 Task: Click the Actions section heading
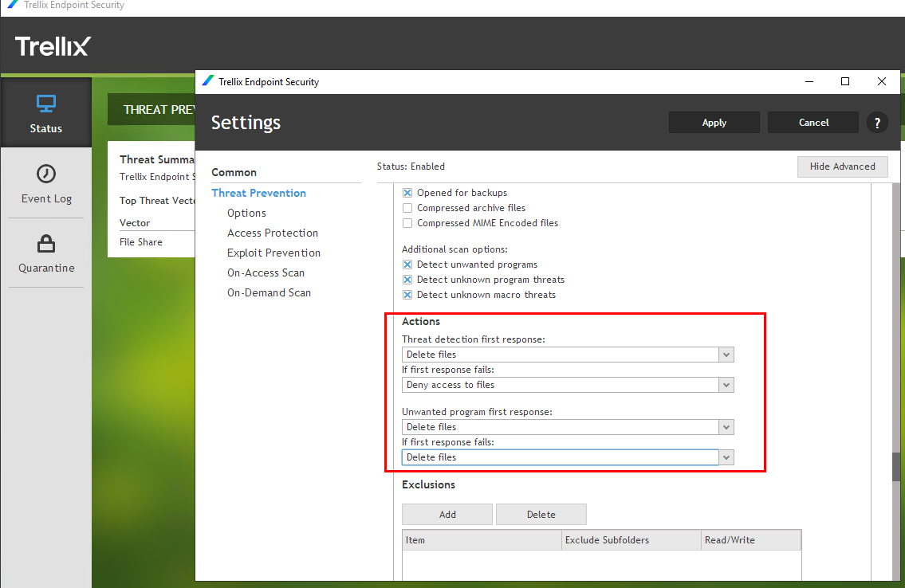421,322
